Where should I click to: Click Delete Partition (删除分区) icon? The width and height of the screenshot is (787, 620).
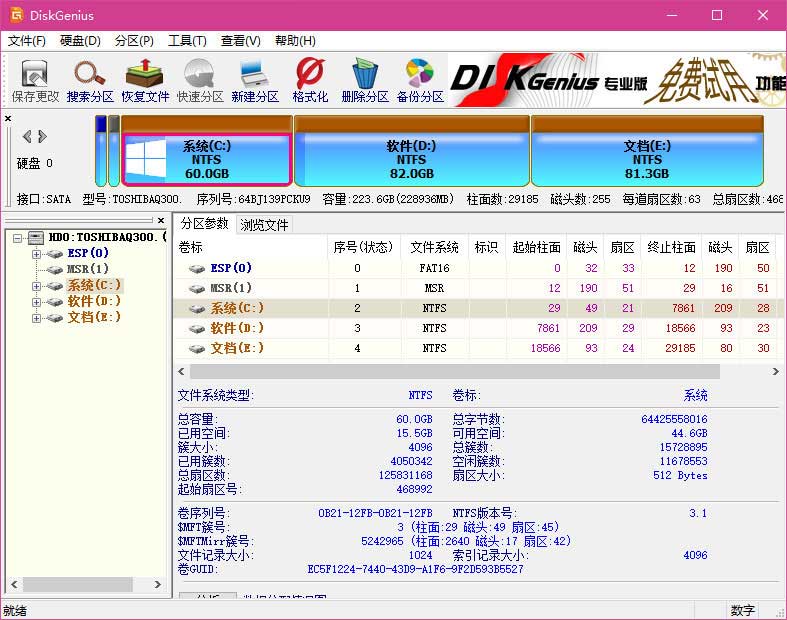(365, 80)
